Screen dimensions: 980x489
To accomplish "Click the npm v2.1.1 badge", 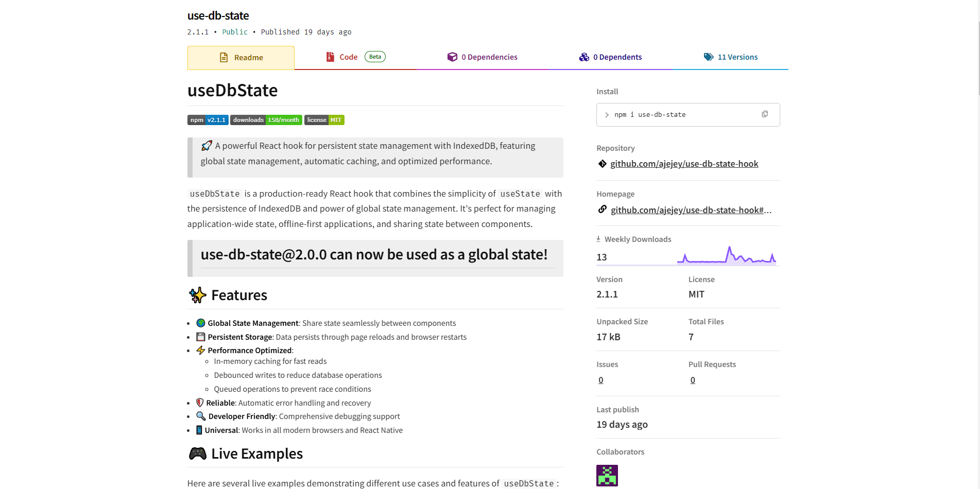I will click(x=208, y=120).
